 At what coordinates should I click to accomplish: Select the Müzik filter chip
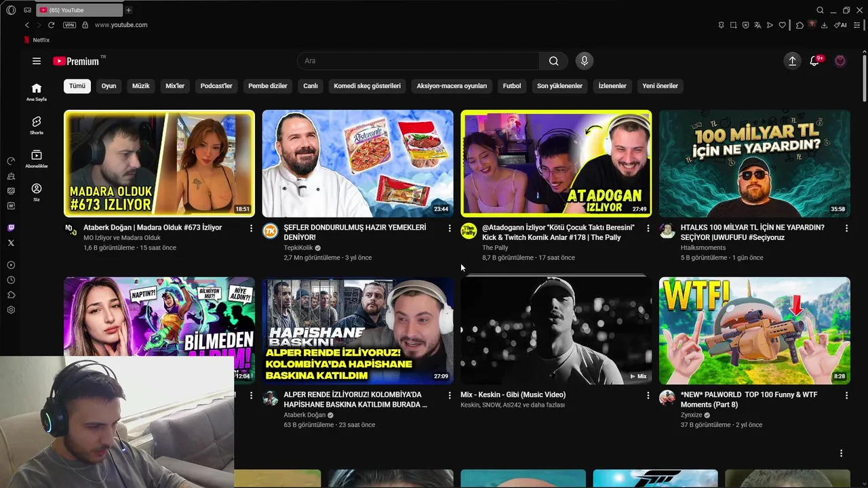[141, 86]
